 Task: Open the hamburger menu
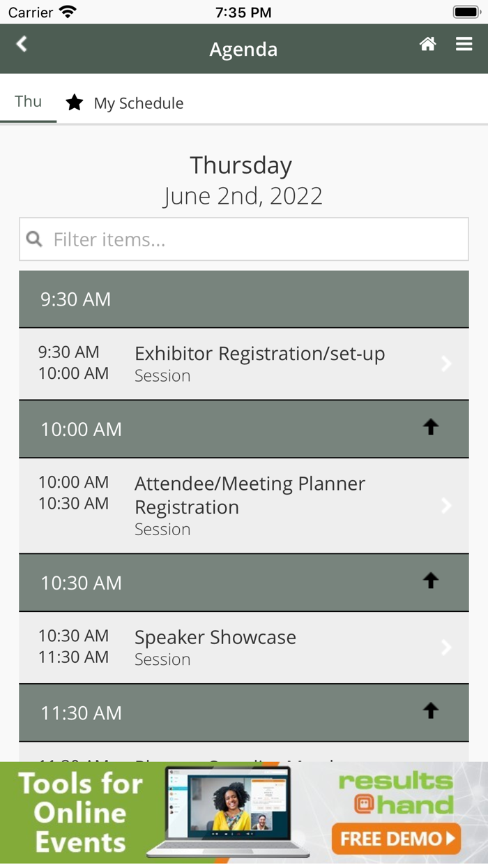[464, 43]
